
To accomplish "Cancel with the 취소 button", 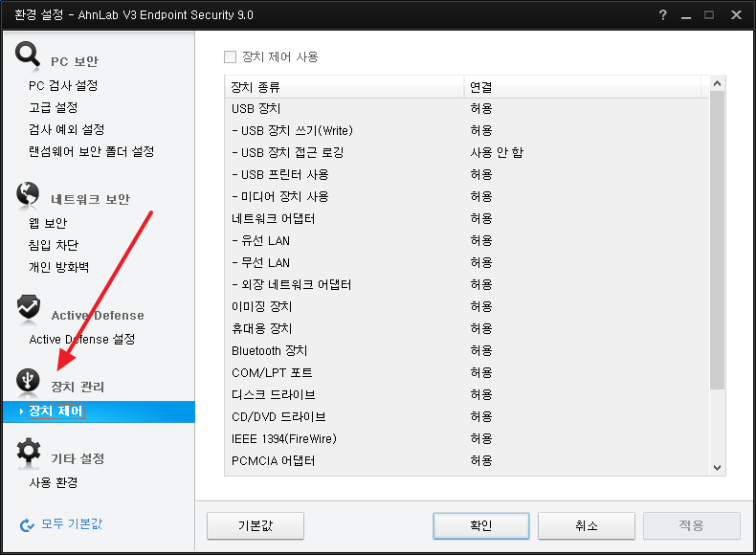I will 587,525.
